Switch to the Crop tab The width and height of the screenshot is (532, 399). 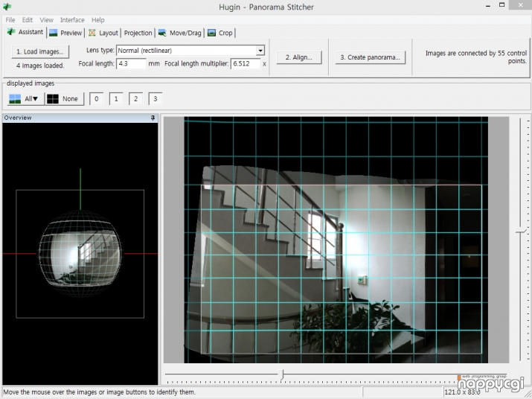(220, 33)
